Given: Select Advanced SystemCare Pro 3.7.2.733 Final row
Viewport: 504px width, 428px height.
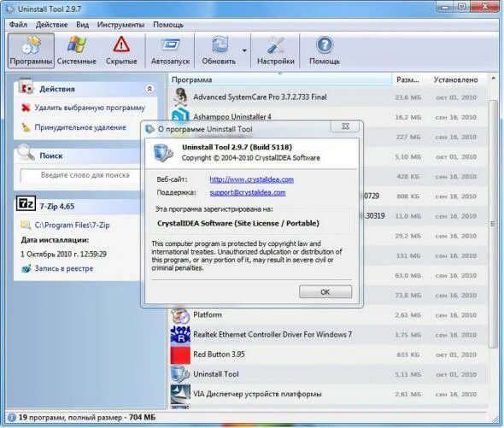Looking at the screenshot, I should click(328, 97).
